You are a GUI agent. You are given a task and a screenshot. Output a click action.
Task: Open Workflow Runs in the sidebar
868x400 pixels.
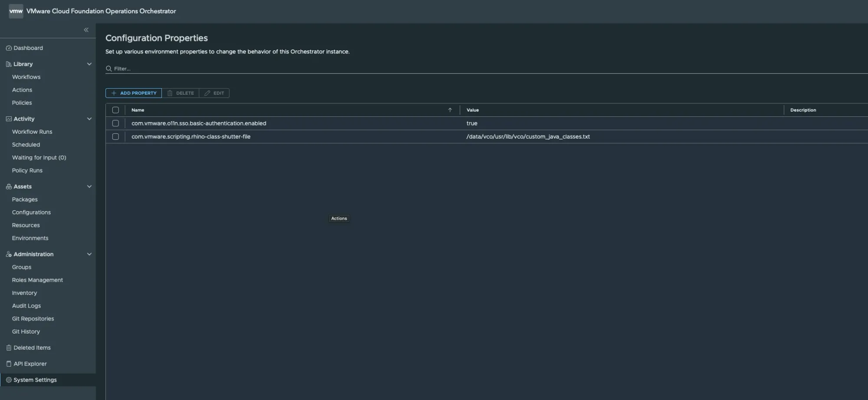[x=32, y=132]
